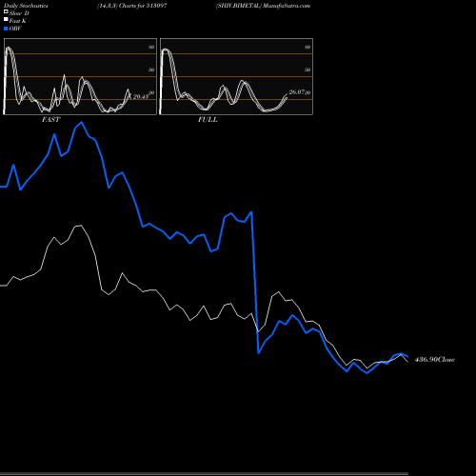Screen dimensions: 476x476
Task: Click the 'FAST' chart caption
Action: pos(50,120)
